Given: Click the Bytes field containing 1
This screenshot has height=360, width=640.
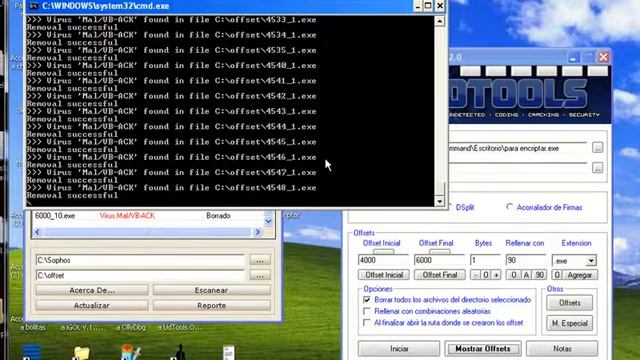Looking at the screenshot, I should tap(485, 260).
